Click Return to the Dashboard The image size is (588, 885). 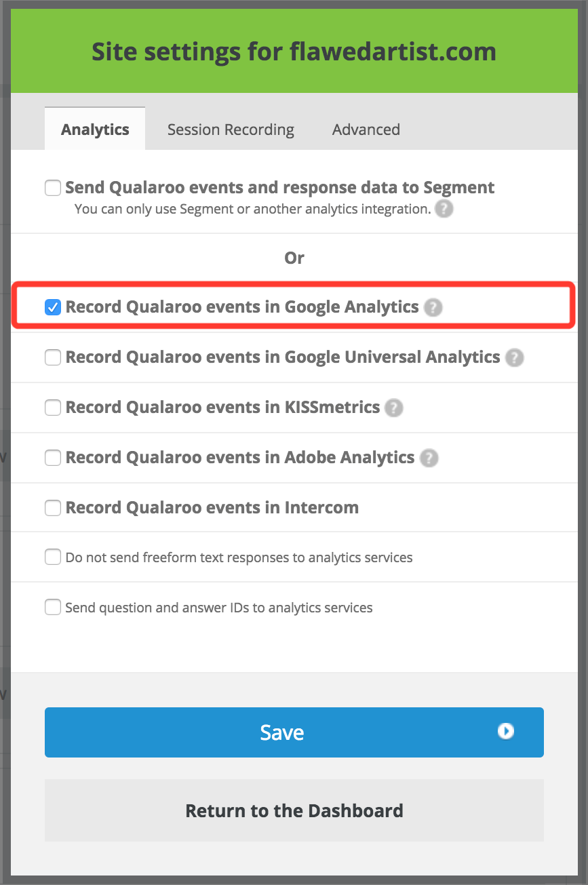294,810
